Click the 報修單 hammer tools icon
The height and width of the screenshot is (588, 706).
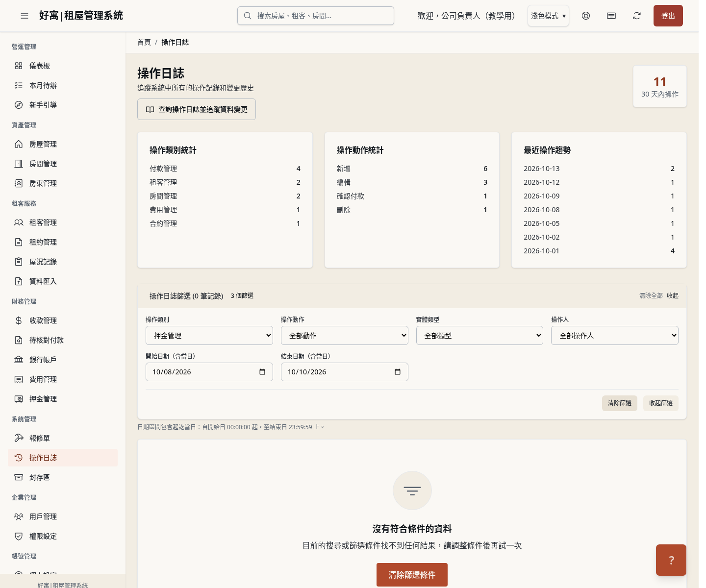[x=19, y=438]
